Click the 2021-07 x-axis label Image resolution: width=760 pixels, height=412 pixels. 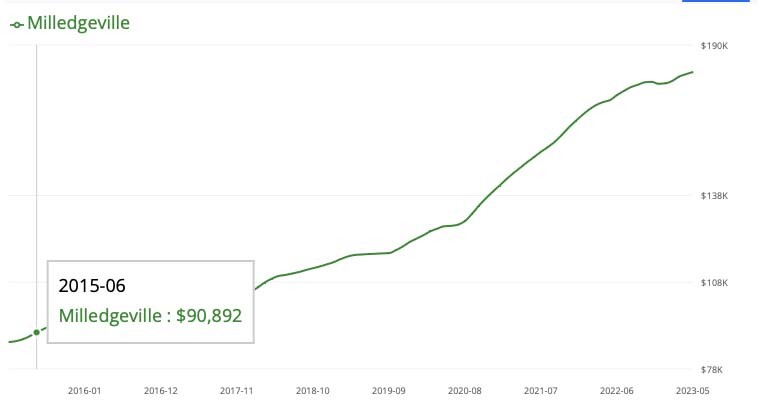point(541,391)
